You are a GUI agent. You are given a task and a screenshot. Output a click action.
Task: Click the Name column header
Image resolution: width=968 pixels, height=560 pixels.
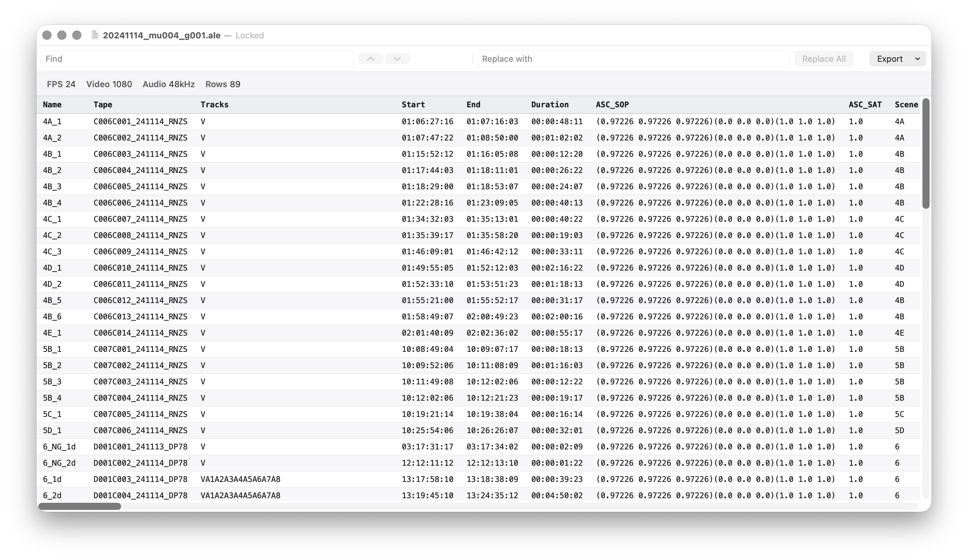pos(52,104)
